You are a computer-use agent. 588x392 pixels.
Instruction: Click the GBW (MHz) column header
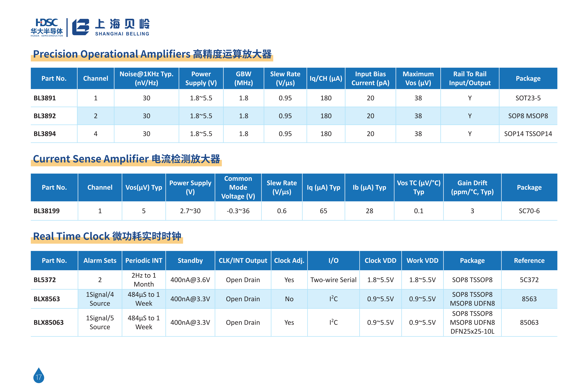(244, 79)
